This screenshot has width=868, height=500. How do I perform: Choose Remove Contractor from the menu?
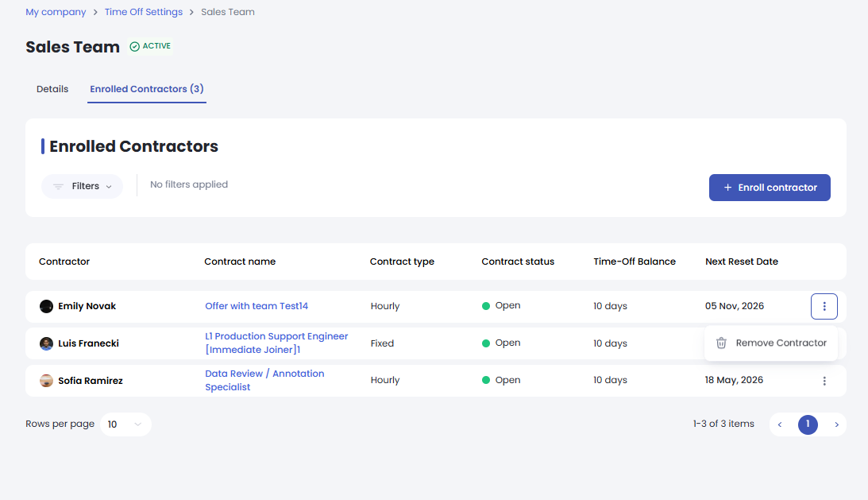click(x=781, y=343)
